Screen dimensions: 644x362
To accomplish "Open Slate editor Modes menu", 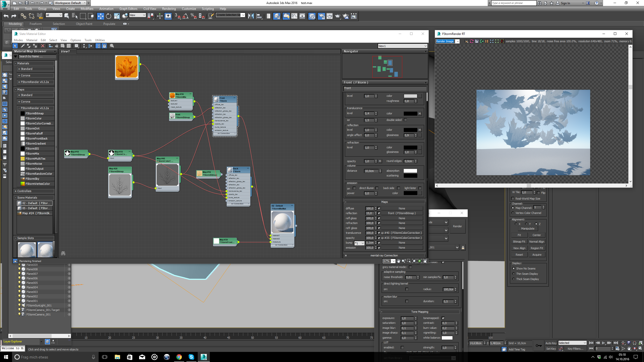I will click(18, 40).
